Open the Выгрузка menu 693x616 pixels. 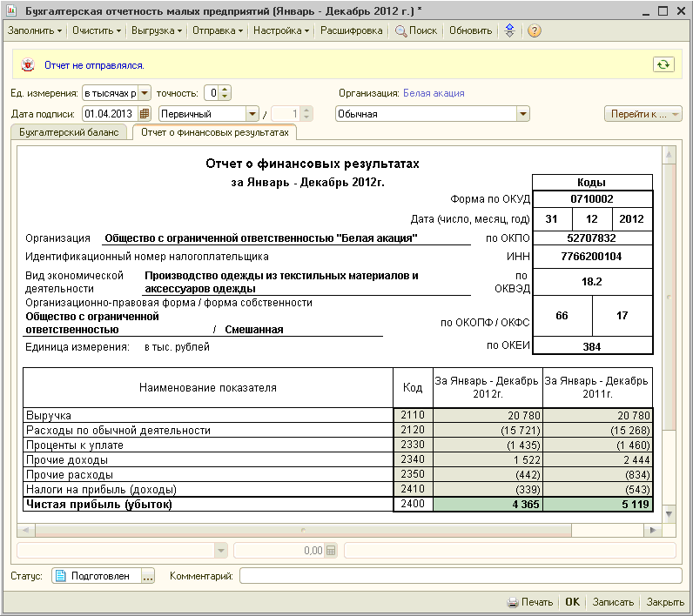click(156, 30)
